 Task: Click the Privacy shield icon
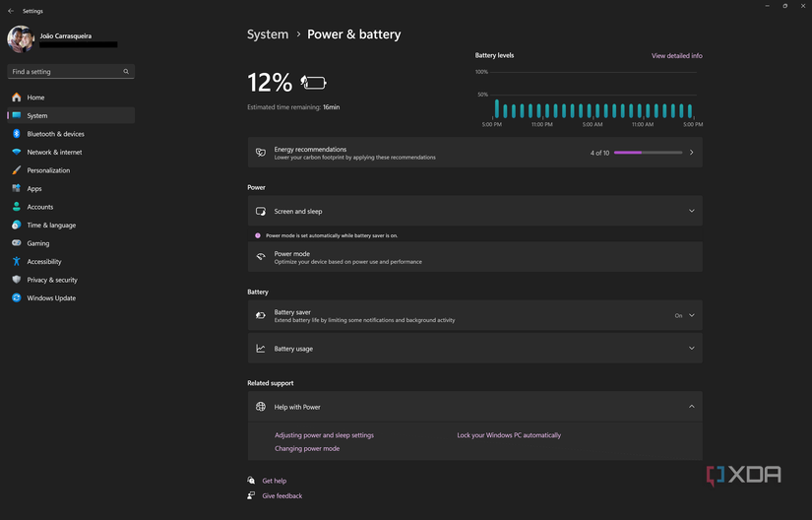(x=17, y=279)
